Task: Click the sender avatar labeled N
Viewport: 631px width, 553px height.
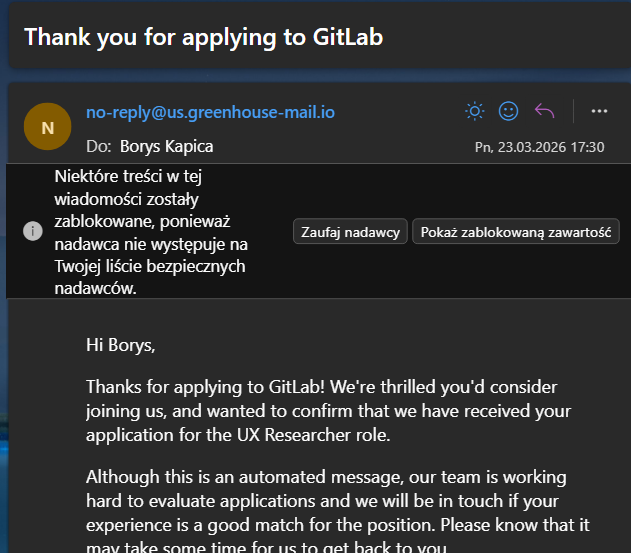Action: 48,127
